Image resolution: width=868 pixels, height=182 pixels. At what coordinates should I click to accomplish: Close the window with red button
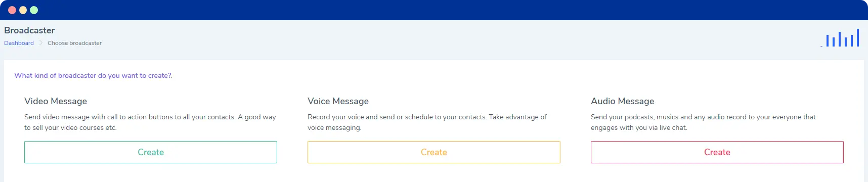[x=12, y=10]
